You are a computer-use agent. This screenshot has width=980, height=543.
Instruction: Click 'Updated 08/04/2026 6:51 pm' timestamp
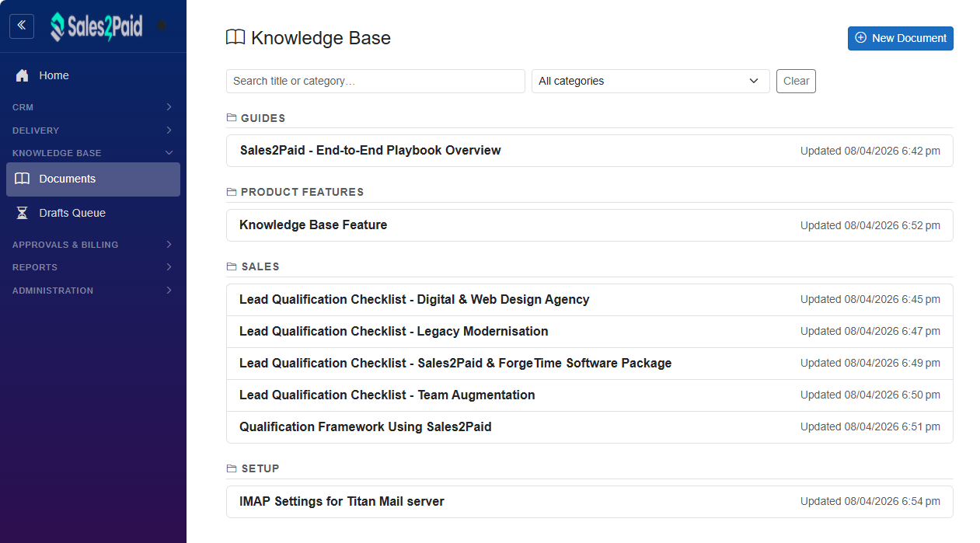tap(870, 426)
